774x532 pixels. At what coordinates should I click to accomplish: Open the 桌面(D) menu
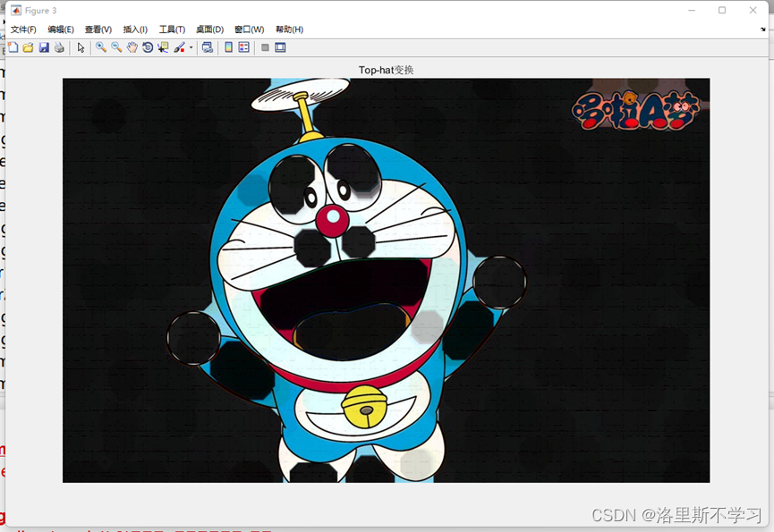tap(209, 30)
